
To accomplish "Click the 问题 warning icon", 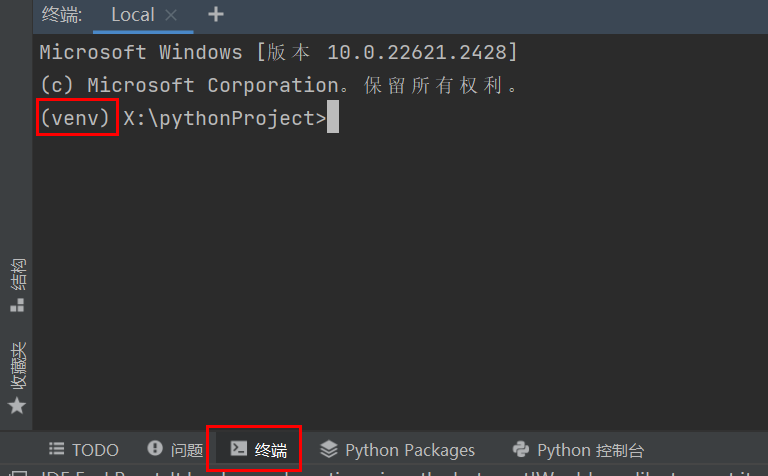I will (x=155, y=449).
